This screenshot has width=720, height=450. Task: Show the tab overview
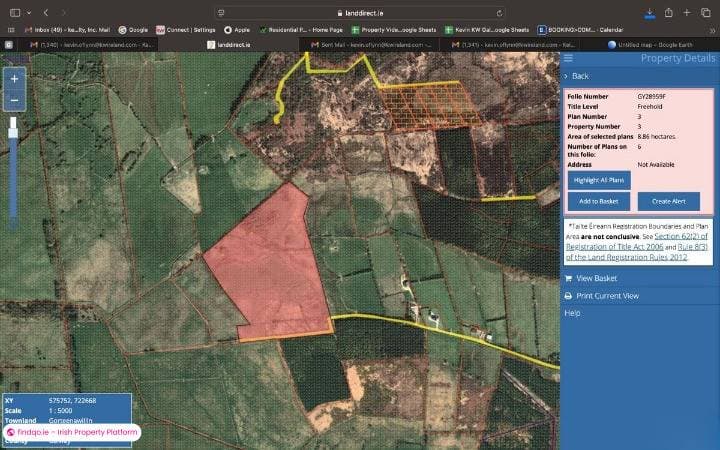705,13
